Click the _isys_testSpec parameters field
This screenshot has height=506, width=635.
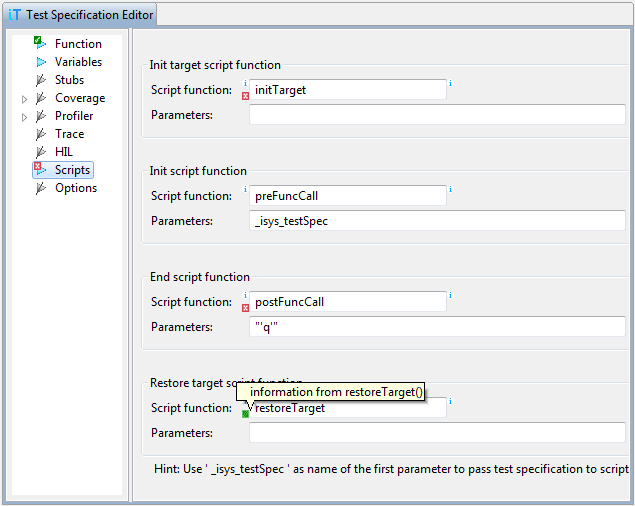coord(436,221)
